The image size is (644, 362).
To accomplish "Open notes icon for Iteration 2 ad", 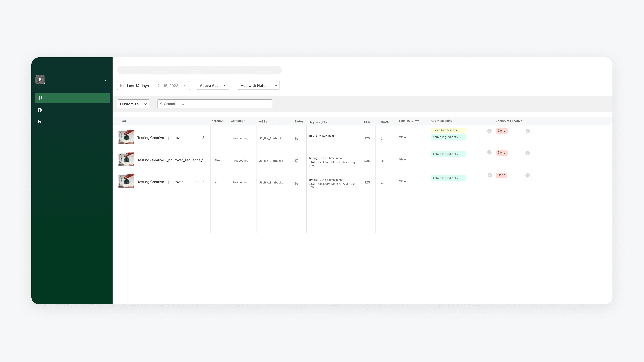I will click(x=297, y=184).
